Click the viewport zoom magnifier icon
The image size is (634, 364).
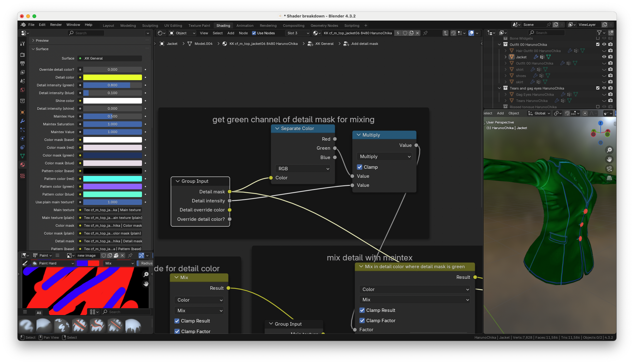pyautogui.click(x=609, y=150)
